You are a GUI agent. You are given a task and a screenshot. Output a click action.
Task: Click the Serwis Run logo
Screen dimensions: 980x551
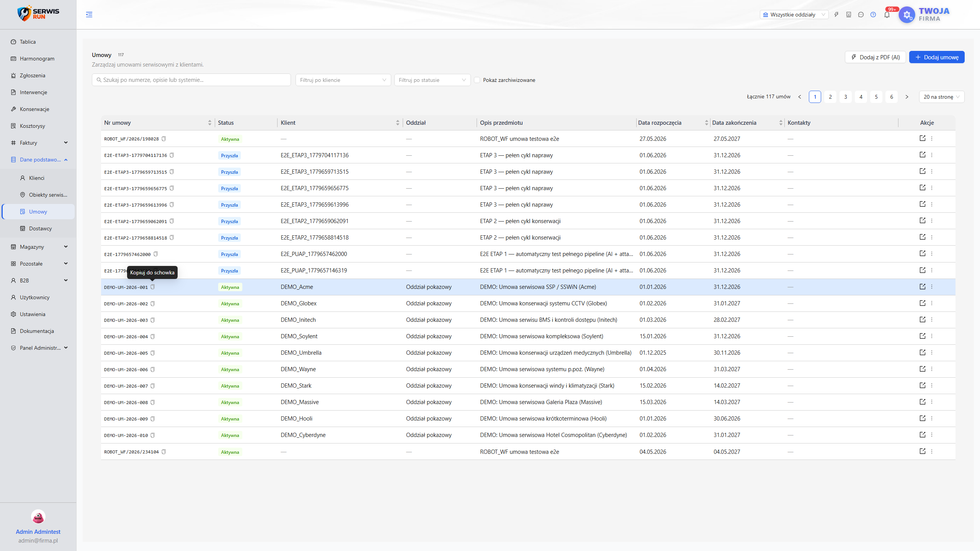[x=38, y=13]
